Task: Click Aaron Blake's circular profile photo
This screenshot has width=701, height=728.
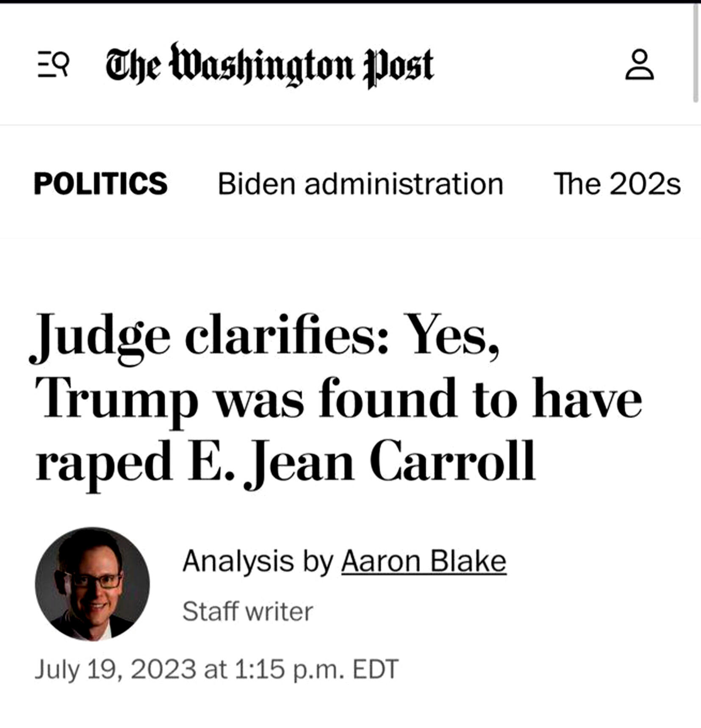Action: [x=92, y=584]
